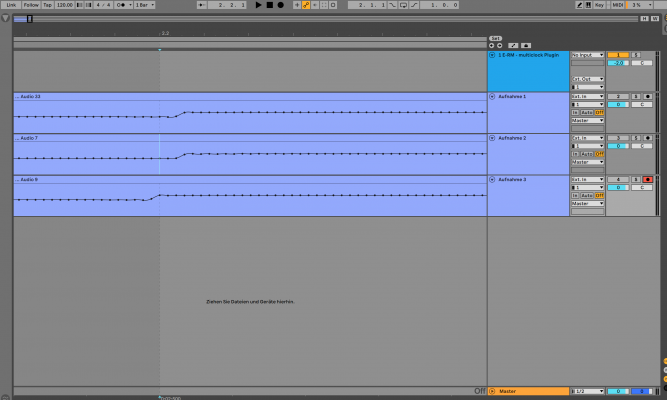667x400 pixels.
Task: Click the re-enable automation icon
Action: coord(315,5)
